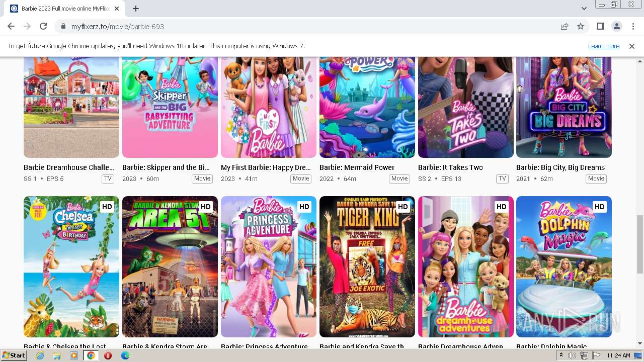Open Barbie Kendra Tiger King poster
The width and height of the screenshot is (644, 362).
click(x=367, y=266)
